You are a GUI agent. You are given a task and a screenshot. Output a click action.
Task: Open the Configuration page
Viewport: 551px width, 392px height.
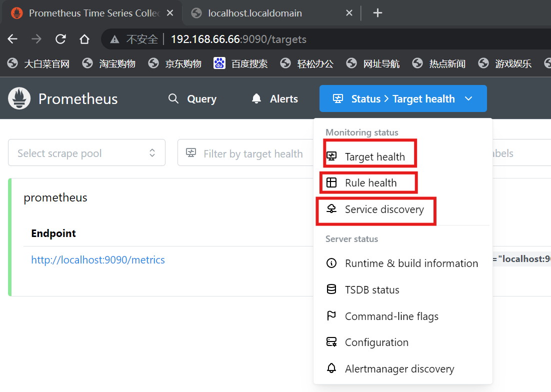[x=402, y=342]
